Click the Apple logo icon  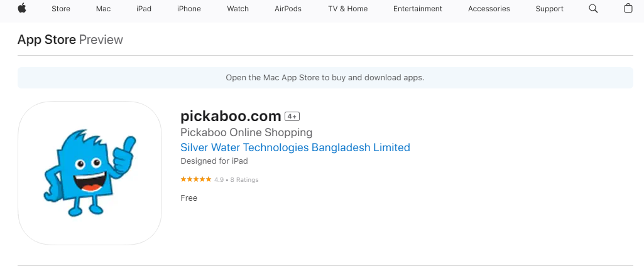(22, 8)
